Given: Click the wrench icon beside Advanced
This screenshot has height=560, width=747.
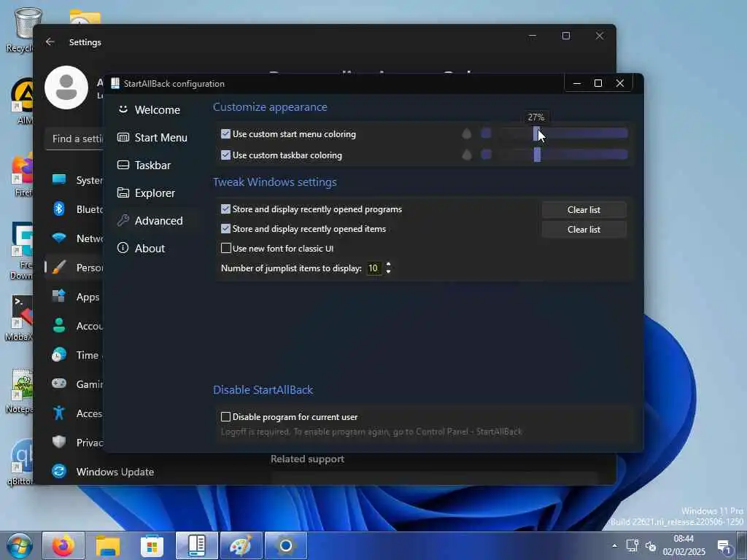Looking at the screenshot, I should pyautogui.click(x=123, y=220).
